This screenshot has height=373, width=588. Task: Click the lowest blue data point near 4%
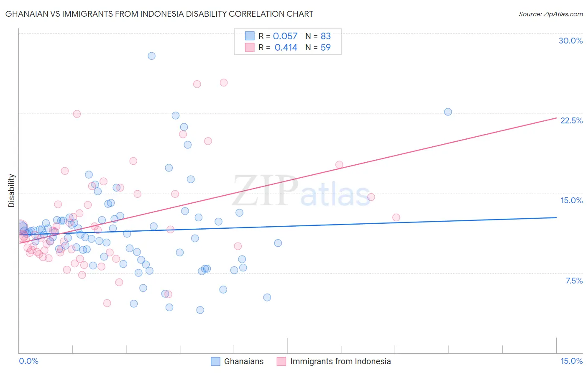[x=200, y=310]
